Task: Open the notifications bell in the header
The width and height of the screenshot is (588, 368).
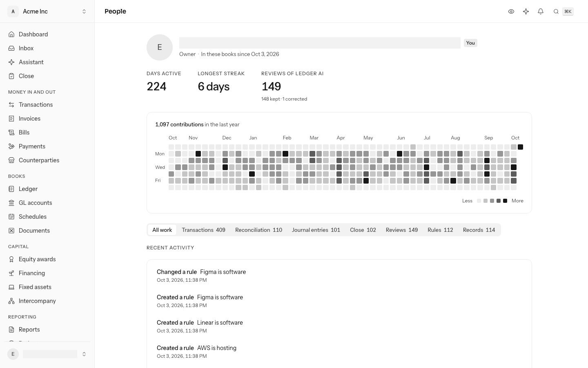Action: coord(541,11)
